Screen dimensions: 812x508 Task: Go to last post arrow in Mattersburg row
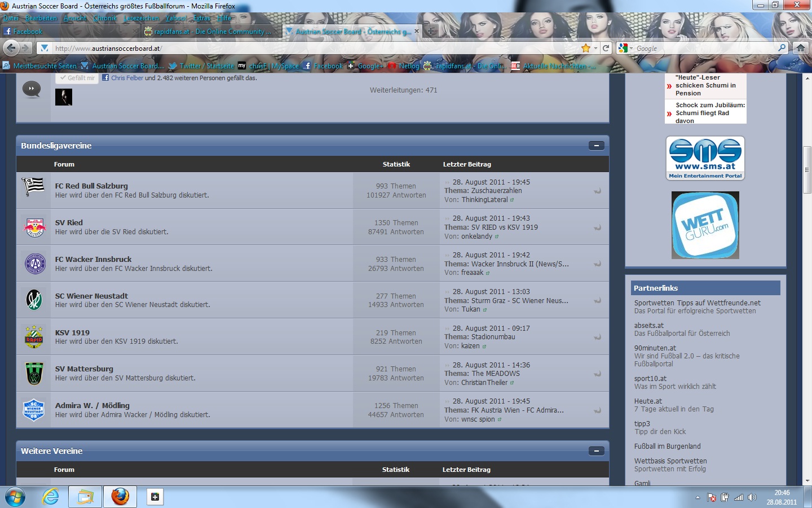(x=597, y=374)
